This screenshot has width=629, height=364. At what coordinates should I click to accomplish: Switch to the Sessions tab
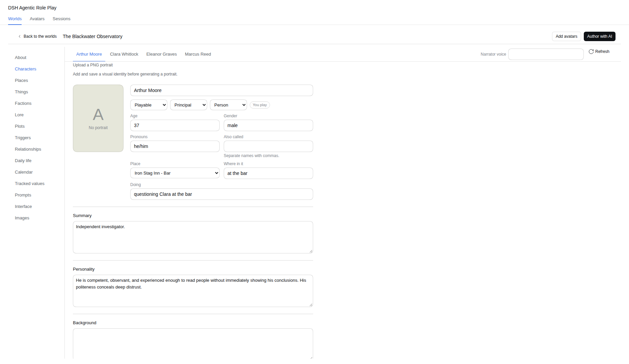(61, 19)
